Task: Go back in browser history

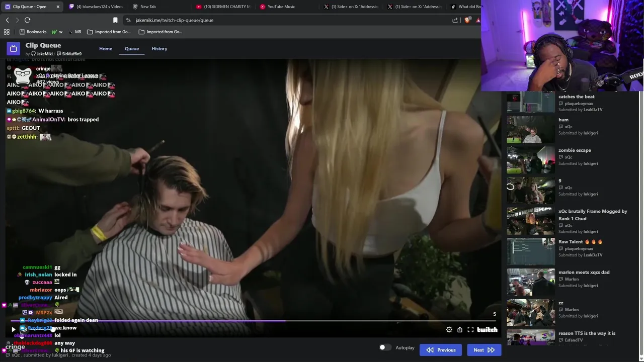Action: pos(7,20)
